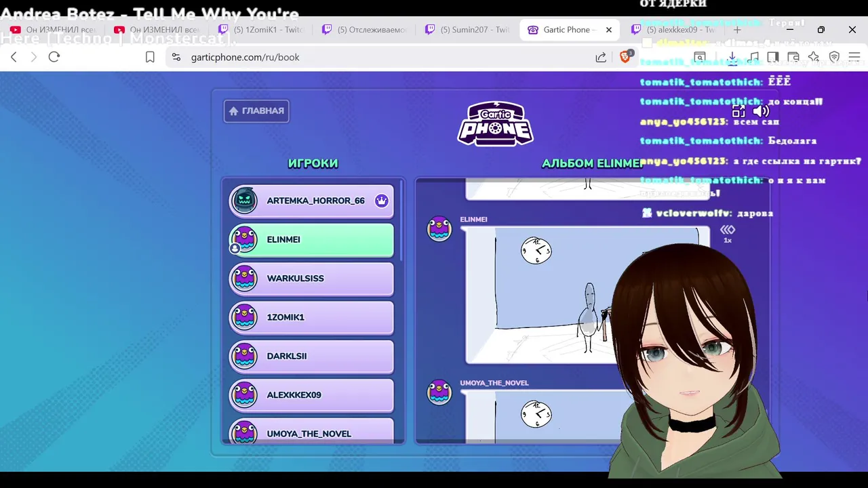868x488 pixels.
Task: Switch to the alexkkex09 Twitch tab
Action: pos(674,30)
